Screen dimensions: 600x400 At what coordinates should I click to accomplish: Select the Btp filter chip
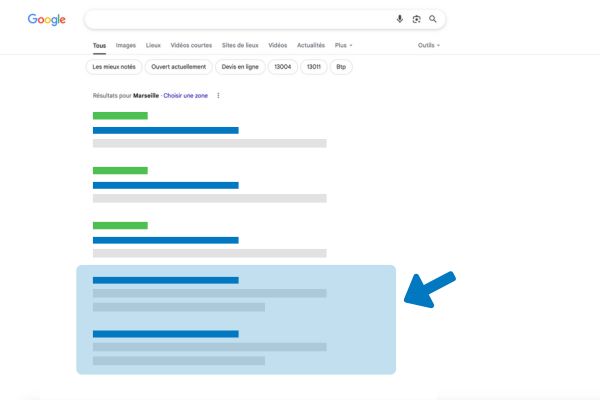pyautogui.click(x=341, y=67)
